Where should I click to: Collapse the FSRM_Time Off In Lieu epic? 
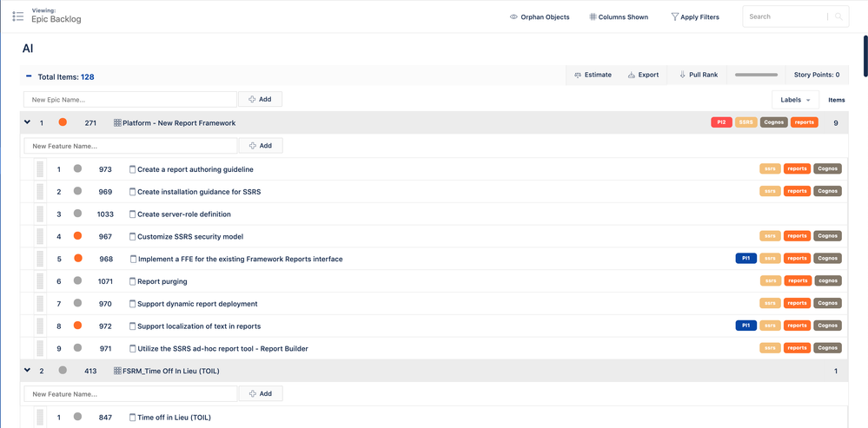27,371
